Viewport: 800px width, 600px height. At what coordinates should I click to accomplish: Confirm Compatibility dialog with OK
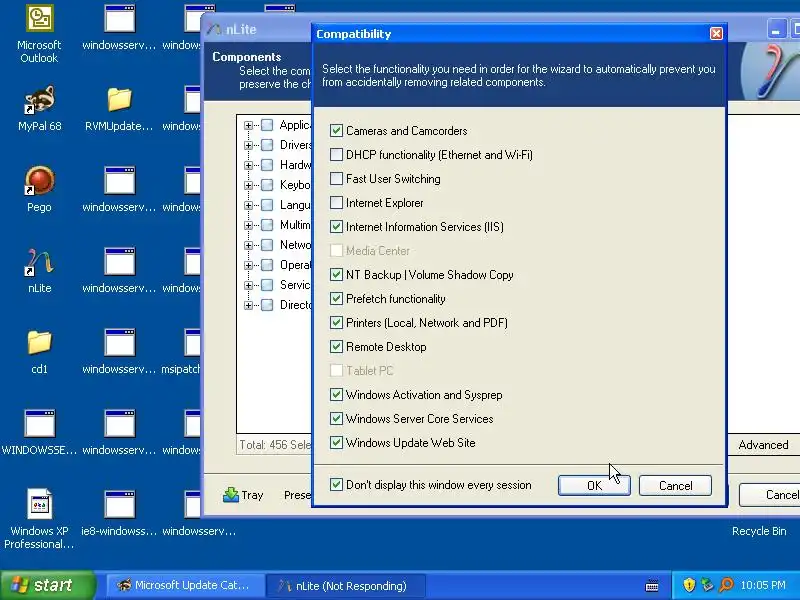coord(594,485)
